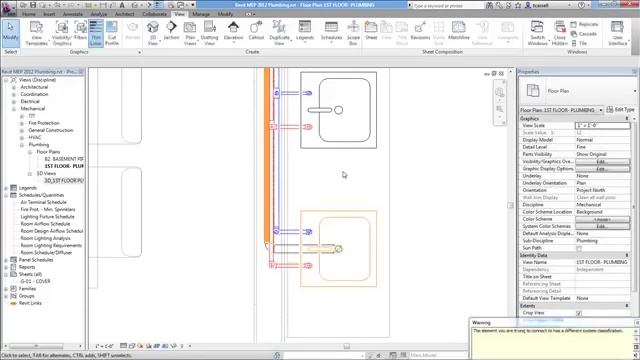
Task: Collapse the Identity Data properties section
Action: click(627, 255)
